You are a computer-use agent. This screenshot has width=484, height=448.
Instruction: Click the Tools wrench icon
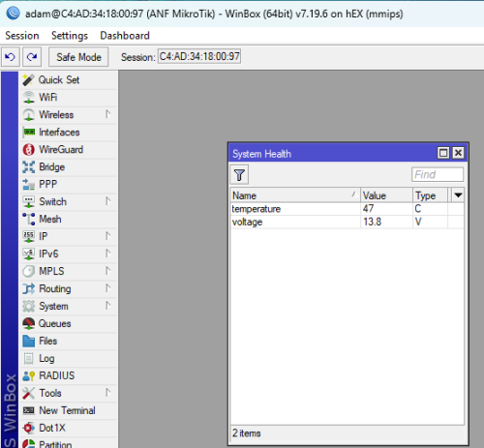tap(28, 394)
